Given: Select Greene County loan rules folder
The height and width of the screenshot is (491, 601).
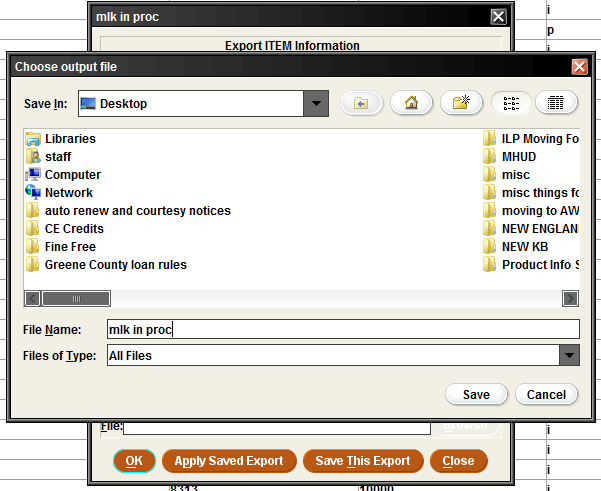Looking at the screenshot, I should [115, 265].
